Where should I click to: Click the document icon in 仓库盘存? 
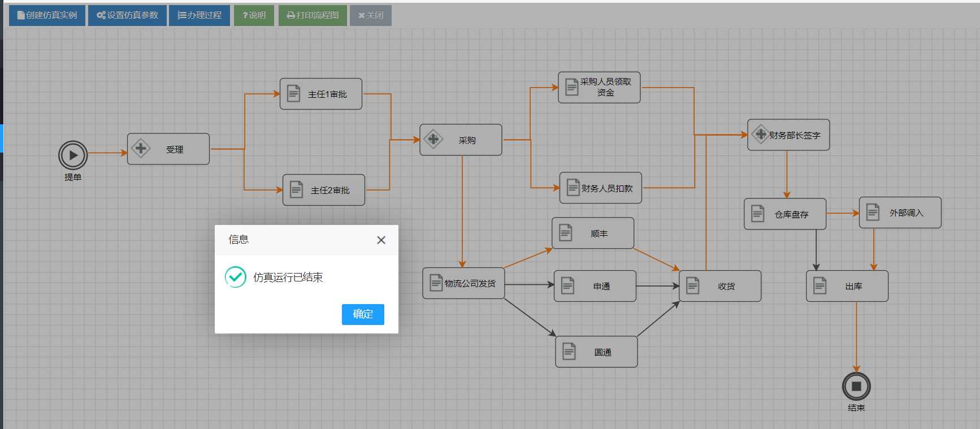pyautogui.click(x=757, y=214)
